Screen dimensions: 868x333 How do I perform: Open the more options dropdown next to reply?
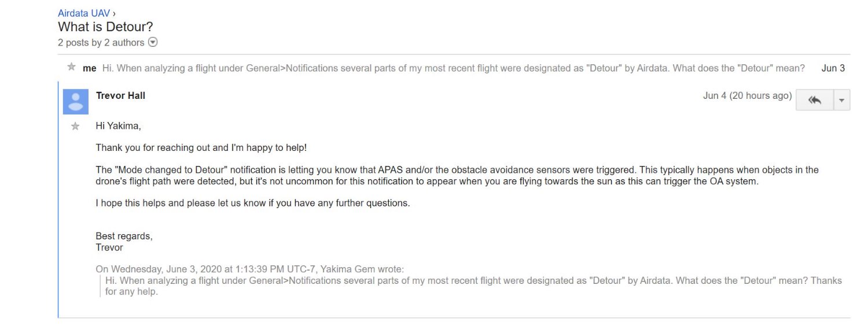point(841,100)
